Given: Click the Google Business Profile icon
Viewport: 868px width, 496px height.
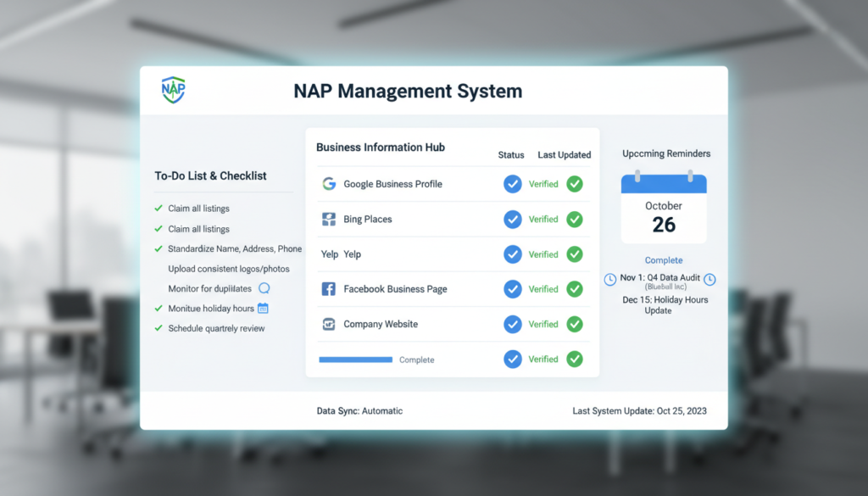Looking at the screenshot, I should pyautogui.click(x=330, y=183).
